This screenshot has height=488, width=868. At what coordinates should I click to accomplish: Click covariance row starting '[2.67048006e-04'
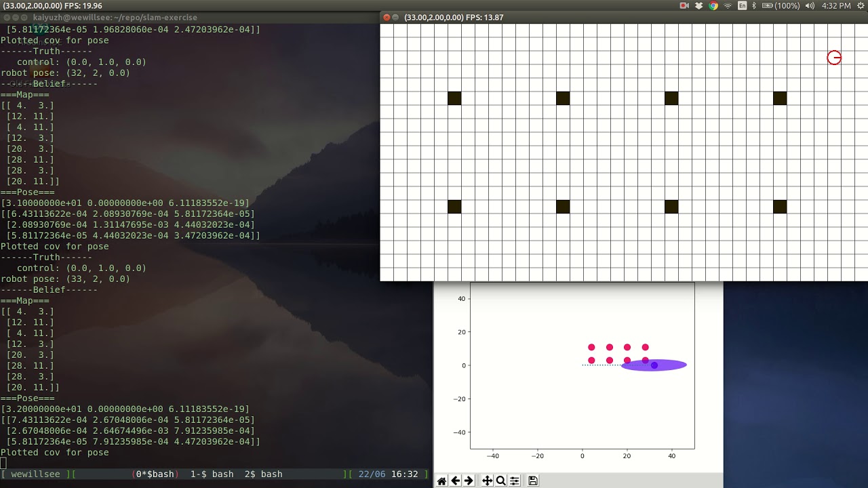coord(130,431)
